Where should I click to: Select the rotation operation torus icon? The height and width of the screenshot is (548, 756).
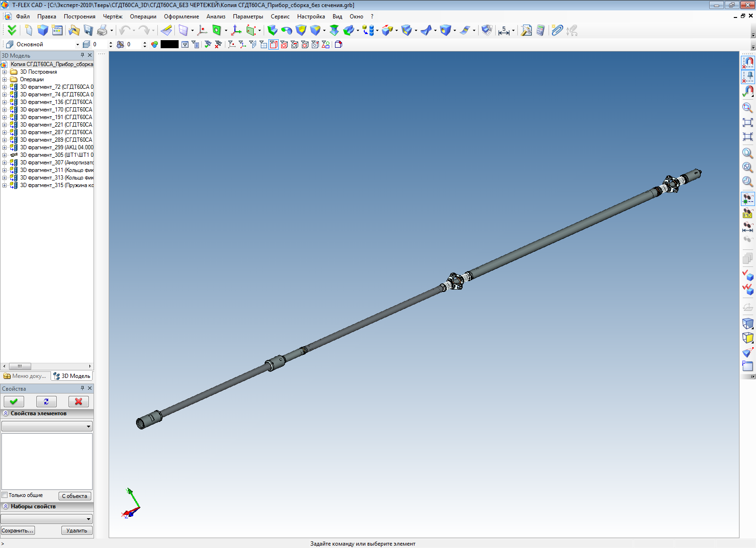[287, 30]
